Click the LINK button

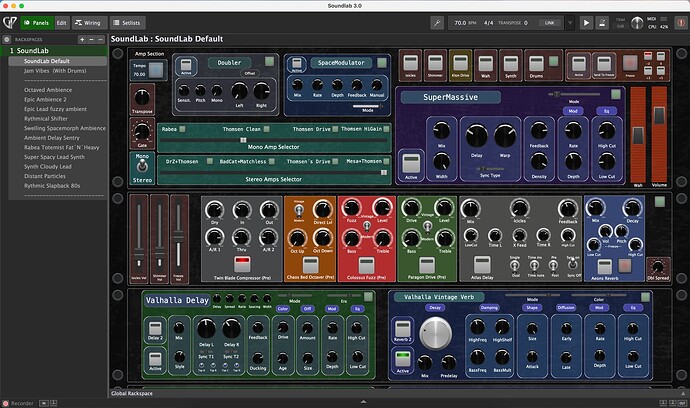click(x=550, y=23)
